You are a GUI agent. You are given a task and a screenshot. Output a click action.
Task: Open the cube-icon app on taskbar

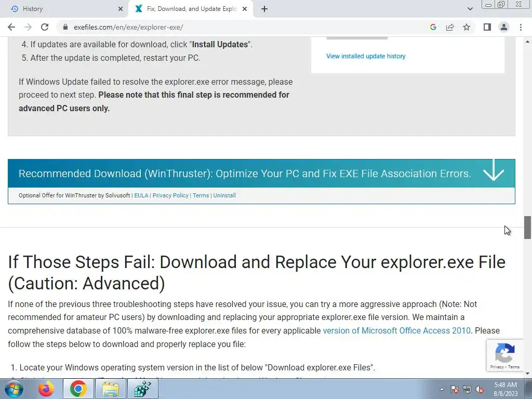[142, 389]
